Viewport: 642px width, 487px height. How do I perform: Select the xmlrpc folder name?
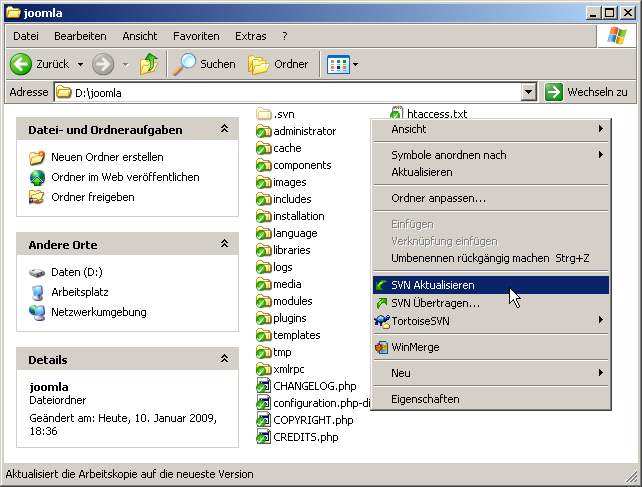(289, 369)
